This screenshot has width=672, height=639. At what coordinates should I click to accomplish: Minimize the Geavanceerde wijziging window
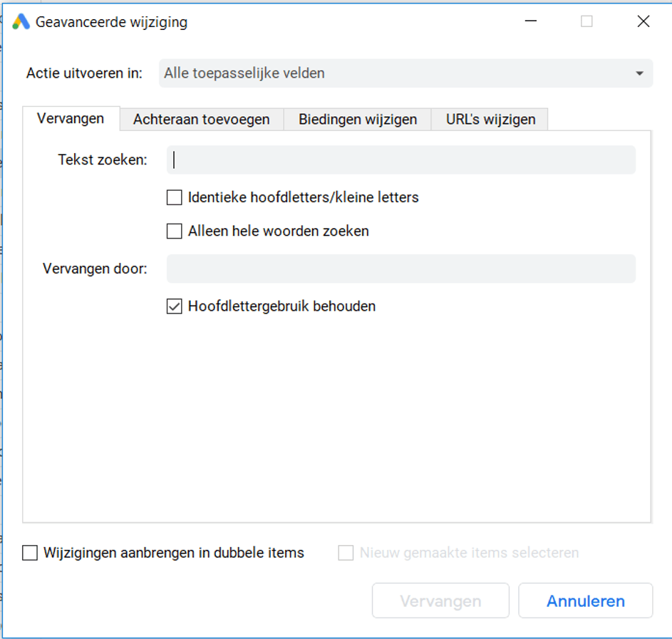point(531,21)
